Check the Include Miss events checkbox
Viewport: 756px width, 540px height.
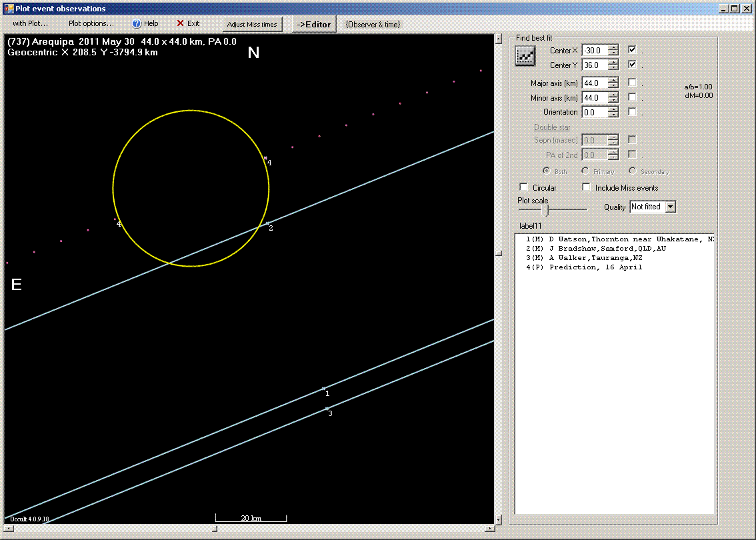[586, 187]
